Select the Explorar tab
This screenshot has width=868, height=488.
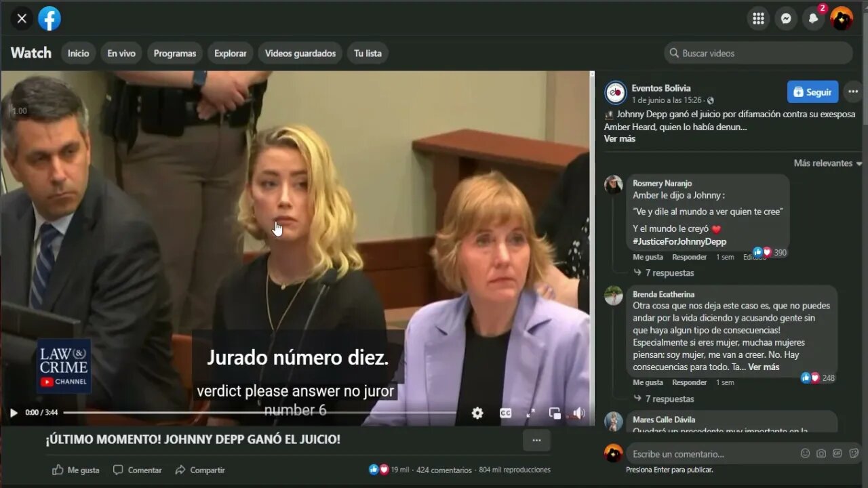231,53
